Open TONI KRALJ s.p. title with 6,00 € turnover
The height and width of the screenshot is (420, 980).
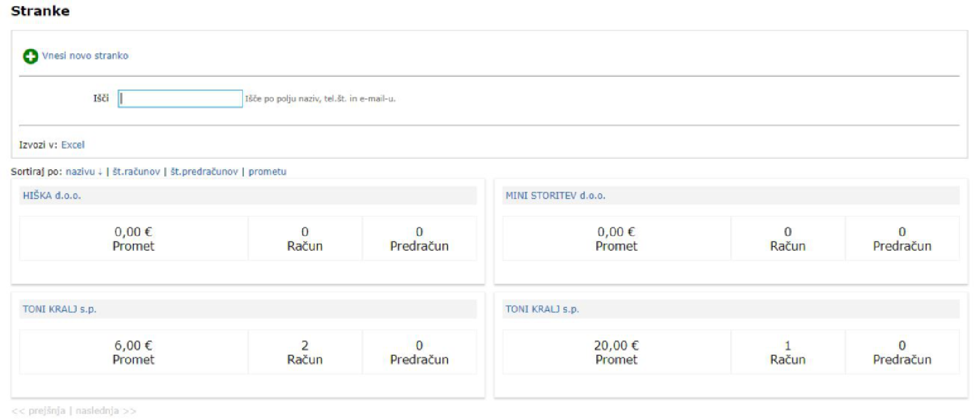tap(59, 309)
